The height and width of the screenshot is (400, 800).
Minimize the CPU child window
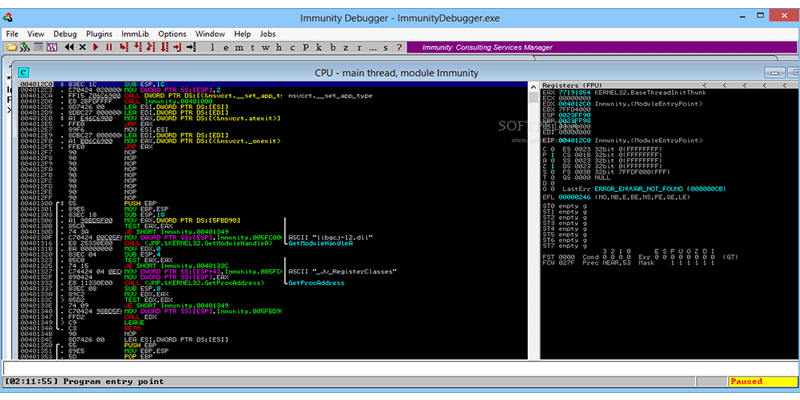click(774, 72)
